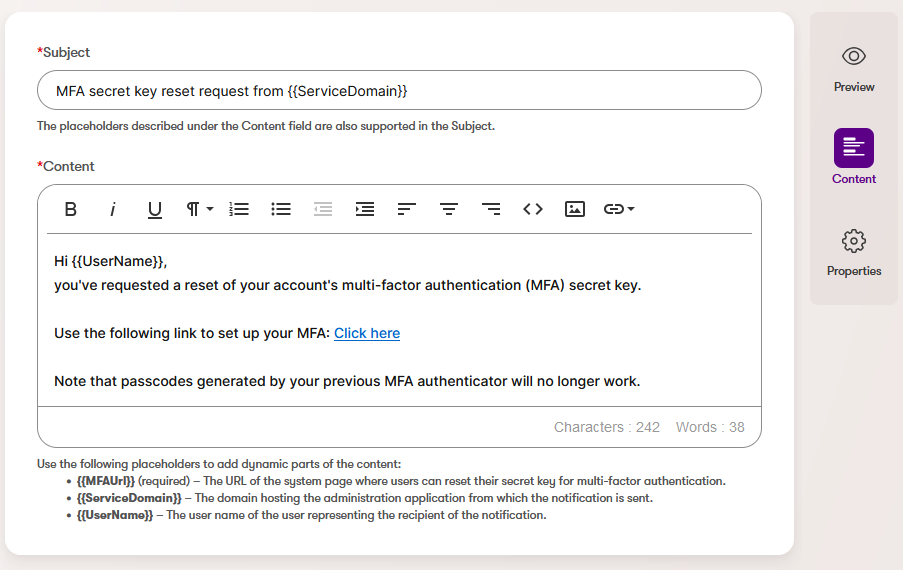Image resolution: width=903 pixels, height=570 pixels.
Task: Underline the selected text
Action: 155,209
